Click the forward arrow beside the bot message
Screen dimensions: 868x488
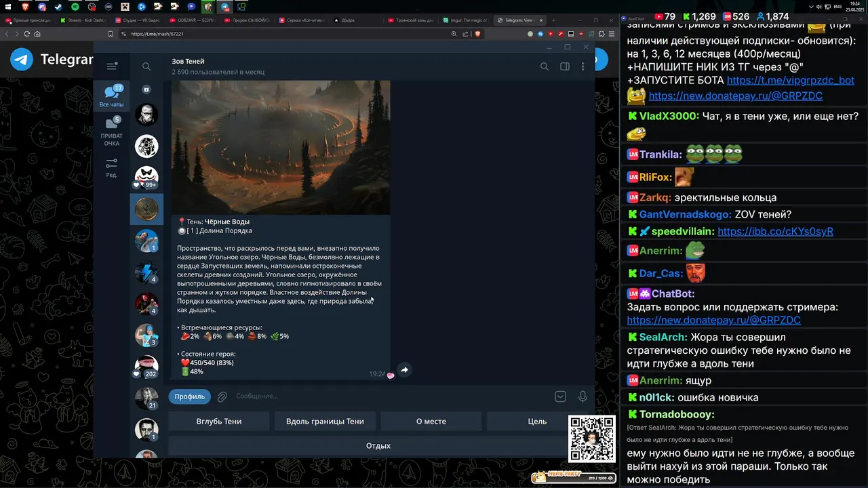(x=404, y=370)
